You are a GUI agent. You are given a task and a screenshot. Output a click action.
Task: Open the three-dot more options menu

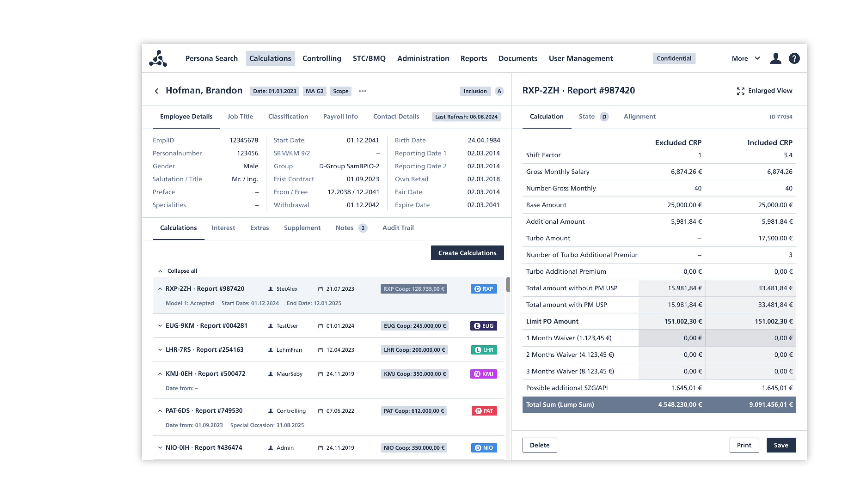click(363, 91)
